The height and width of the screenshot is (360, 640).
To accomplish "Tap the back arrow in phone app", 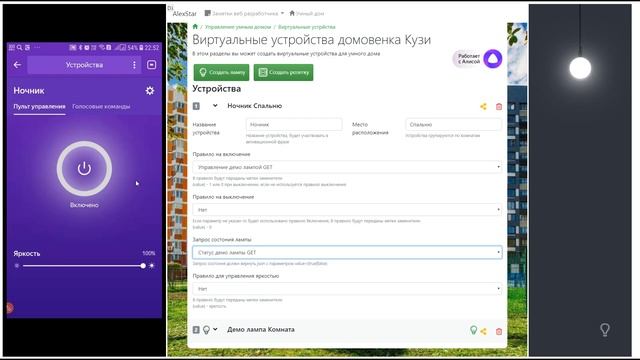I will [x=17, y=65].
